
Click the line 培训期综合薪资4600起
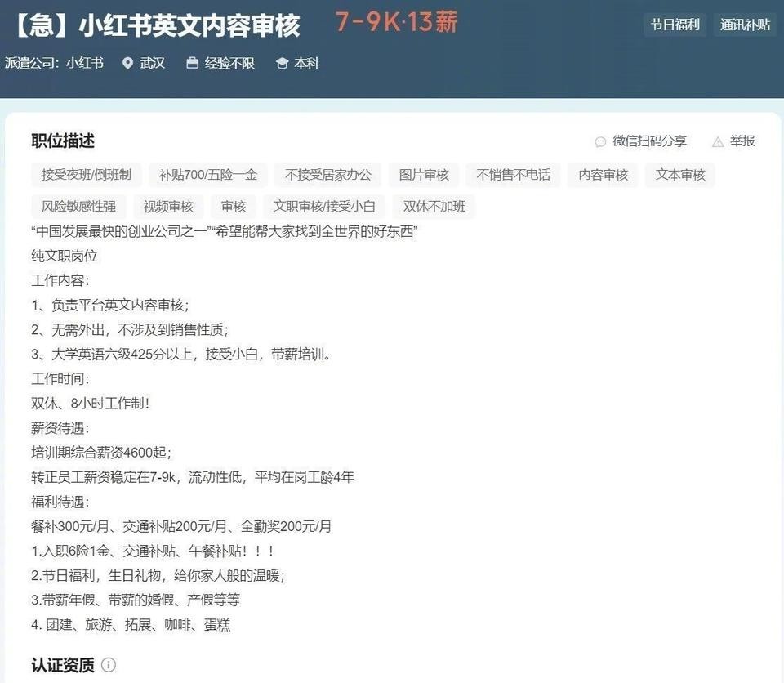101,453
